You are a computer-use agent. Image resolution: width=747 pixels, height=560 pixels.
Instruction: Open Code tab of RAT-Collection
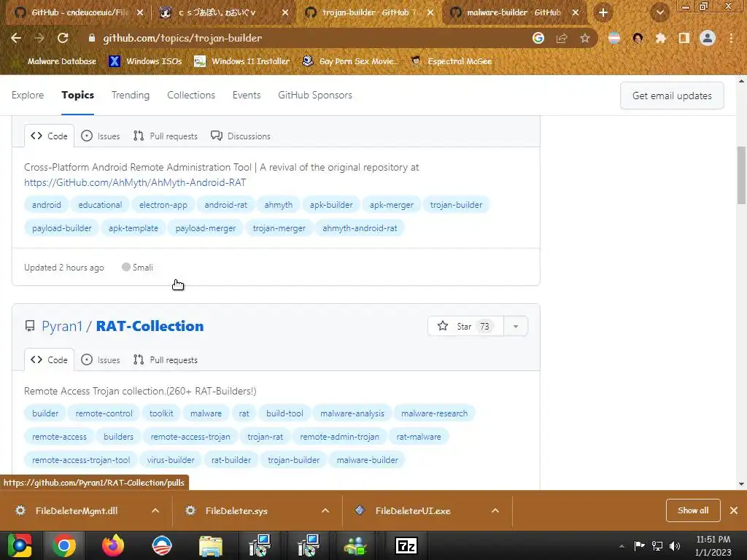click(x=49, y=360)
